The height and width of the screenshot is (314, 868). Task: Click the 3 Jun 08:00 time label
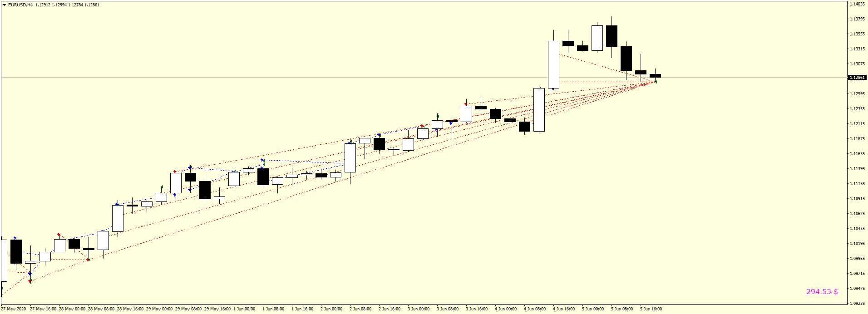[448, 309]
